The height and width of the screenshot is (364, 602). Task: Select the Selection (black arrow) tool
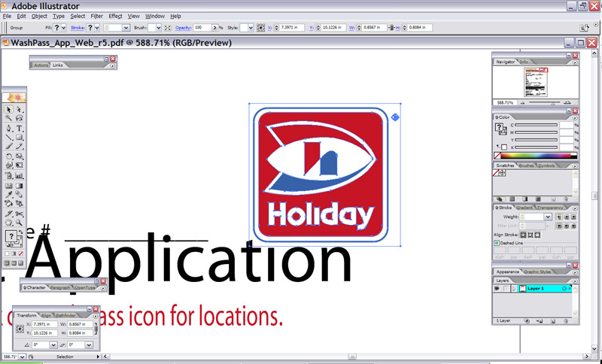tap(8, 109)
